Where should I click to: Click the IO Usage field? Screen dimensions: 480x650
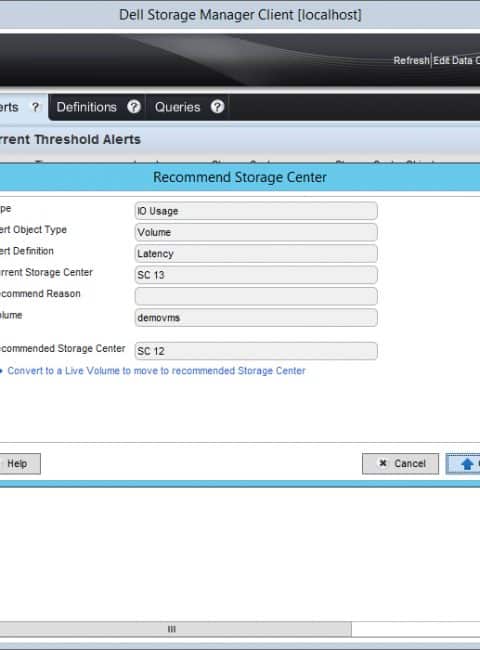[256, 211]
